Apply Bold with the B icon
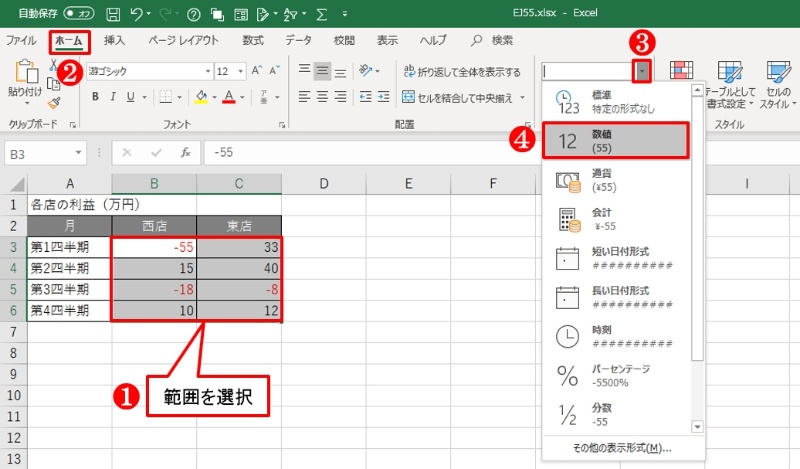This screenshot has height=469, width=800. 96,97
